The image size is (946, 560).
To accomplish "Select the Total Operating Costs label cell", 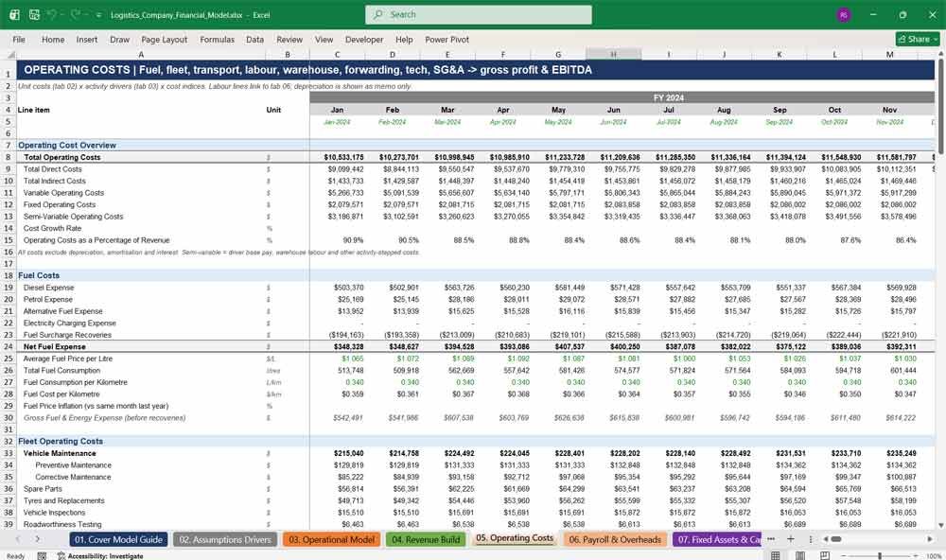I will (142, 157).
